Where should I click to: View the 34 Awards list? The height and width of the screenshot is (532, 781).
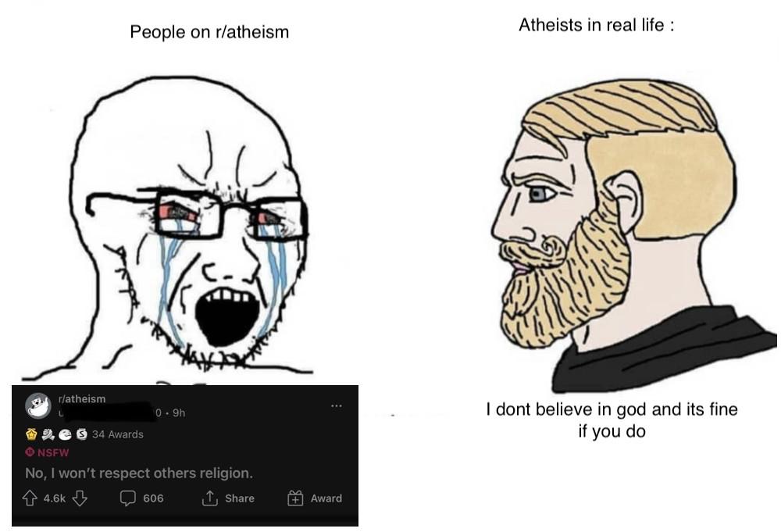coord(118,434)
